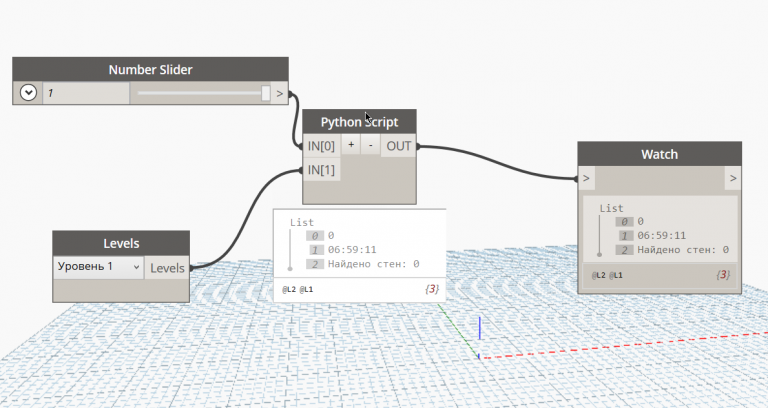Click the {3} item count in the Watch node
Viewport: 768px width, 408px height.
[x=723, y=275]
